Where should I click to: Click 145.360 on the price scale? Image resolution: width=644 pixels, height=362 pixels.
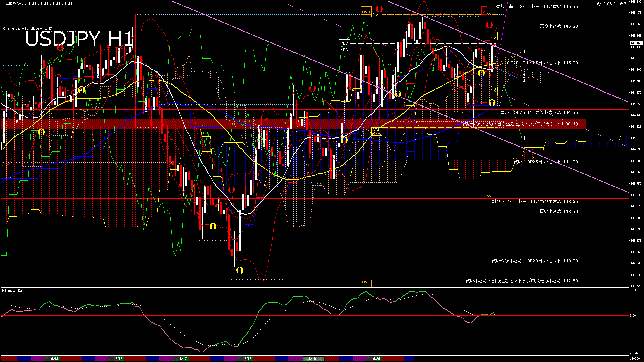tap(636, 24)
